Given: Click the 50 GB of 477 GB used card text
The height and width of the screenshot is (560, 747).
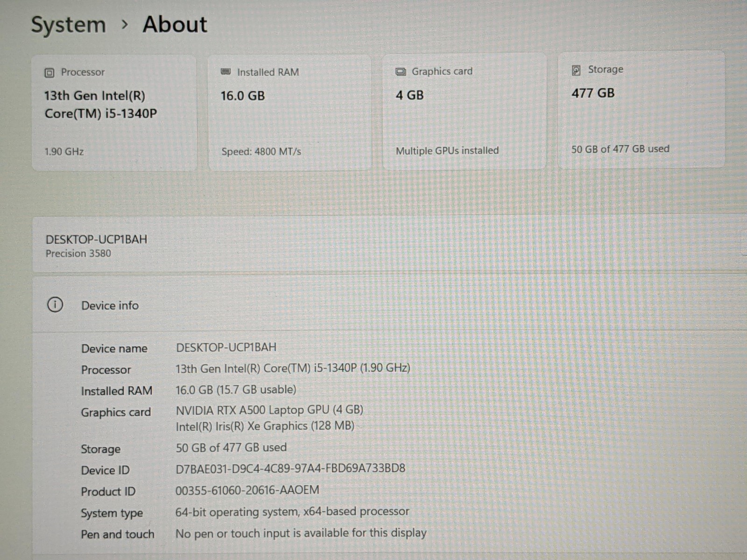Looking at the screenshot, I should coord(620,149).
